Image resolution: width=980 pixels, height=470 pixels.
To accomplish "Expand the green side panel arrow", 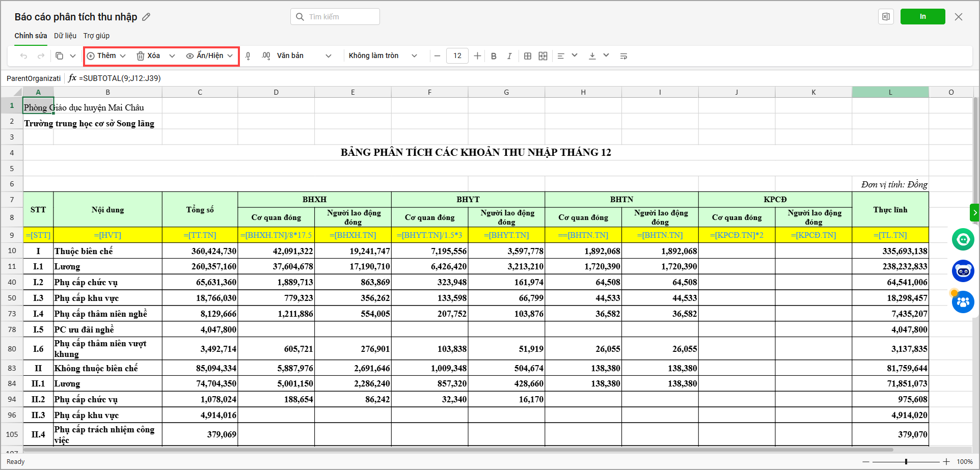I will pos(974,212).
